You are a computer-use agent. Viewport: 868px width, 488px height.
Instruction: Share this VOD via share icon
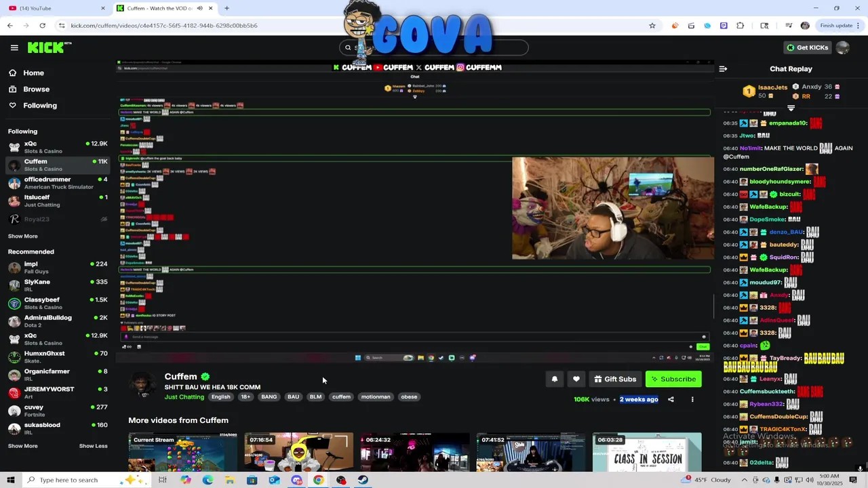(x=671, y=399)
